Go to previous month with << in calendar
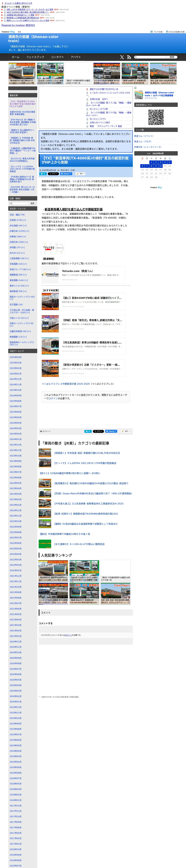186x868 pixels. (x=148, y=153)
